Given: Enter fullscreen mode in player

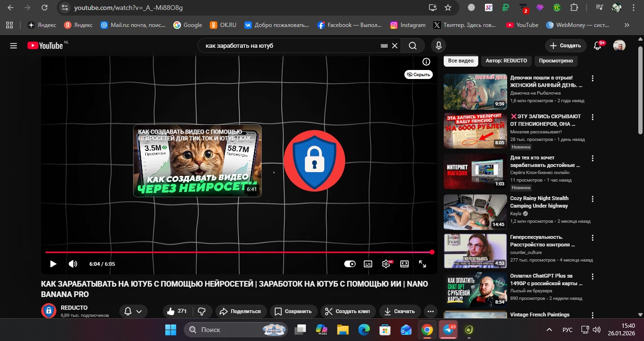Looking at the screenshot, I should (x=422, y=264).
